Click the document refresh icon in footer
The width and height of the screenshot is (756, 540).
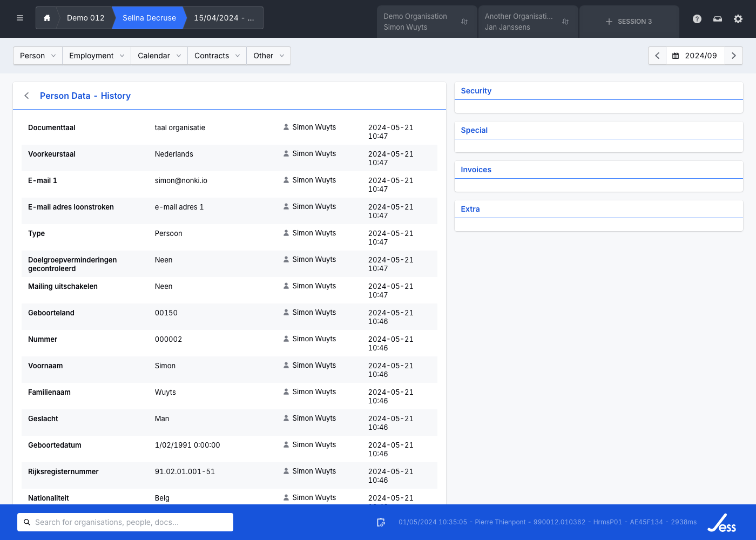(x=381, y=522)
